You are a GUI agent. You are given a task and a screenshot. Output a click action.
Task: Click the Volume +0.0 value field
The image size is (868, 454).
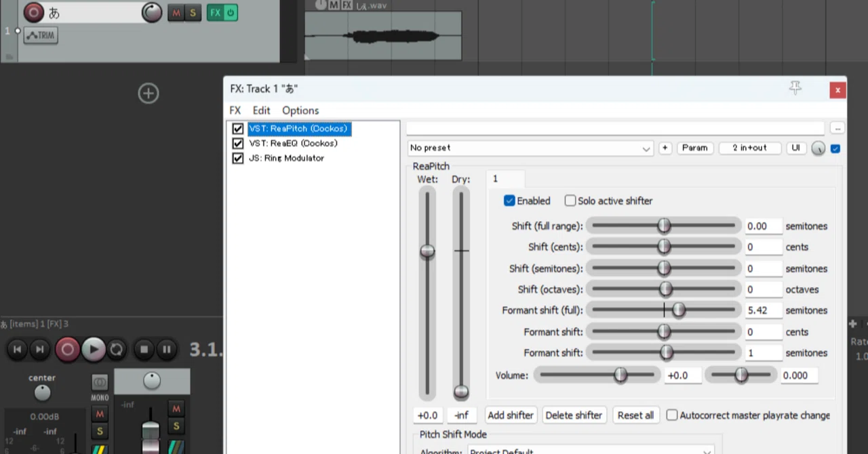[x=682, y=375]
